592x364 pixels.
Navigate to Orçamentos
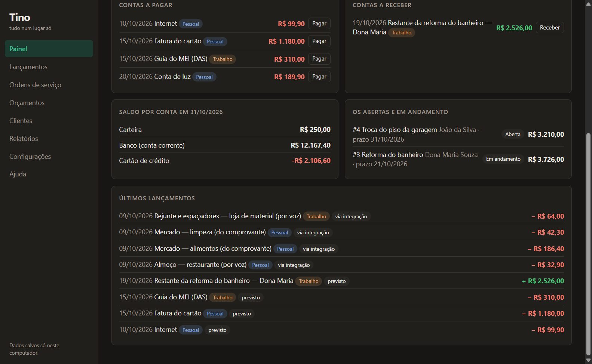49,103
